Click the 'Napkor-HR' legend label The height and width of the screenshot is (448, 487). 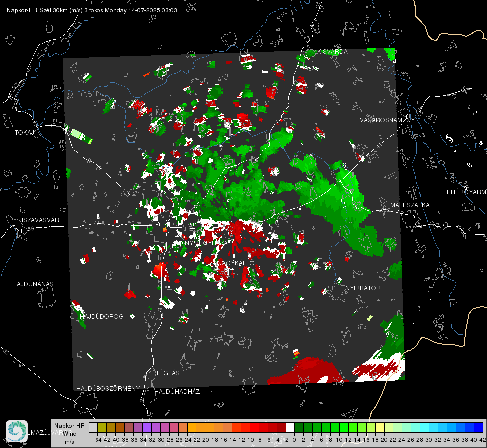click(x=69, y=426)
